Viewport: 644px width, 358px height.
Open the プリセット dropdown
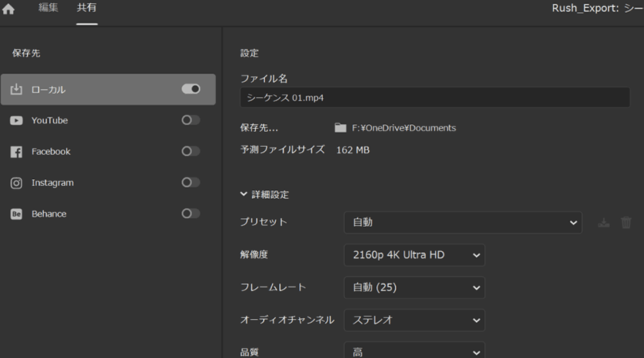(462, 223)
